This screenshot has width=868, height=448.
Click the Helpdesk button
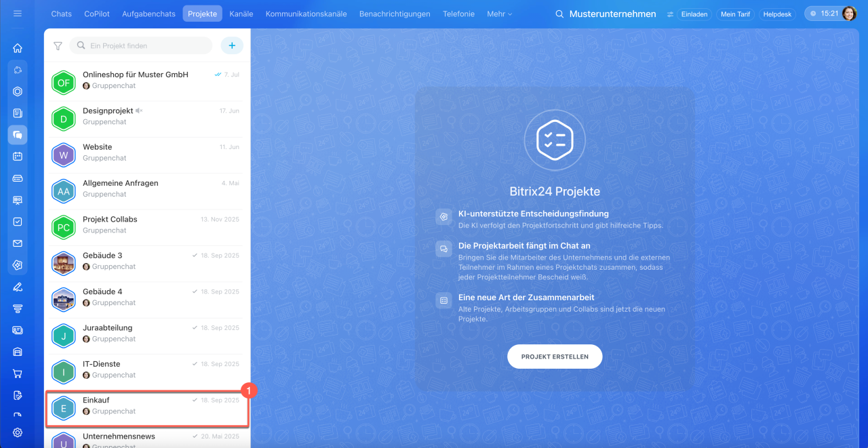click(778, 14)
